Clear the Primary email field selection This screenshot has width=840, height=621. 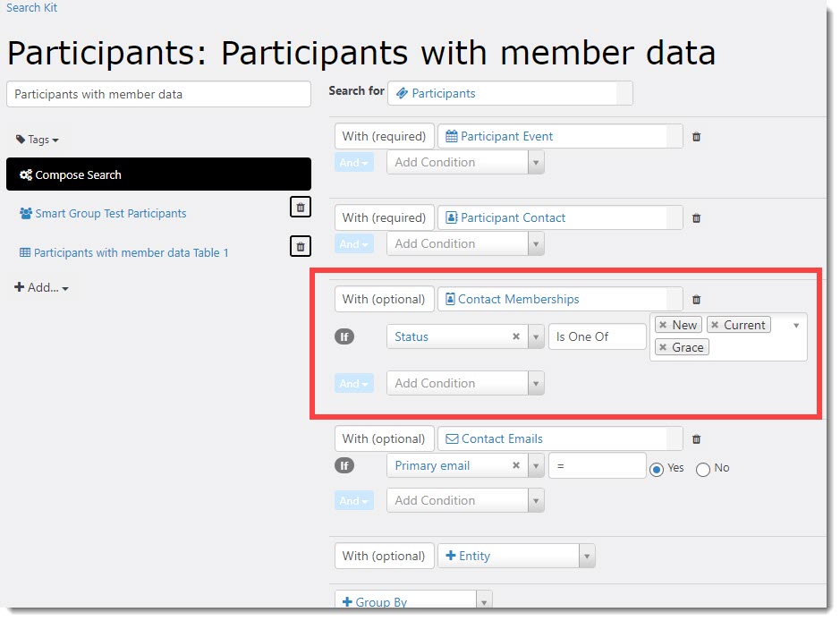(x=516, y=465)
